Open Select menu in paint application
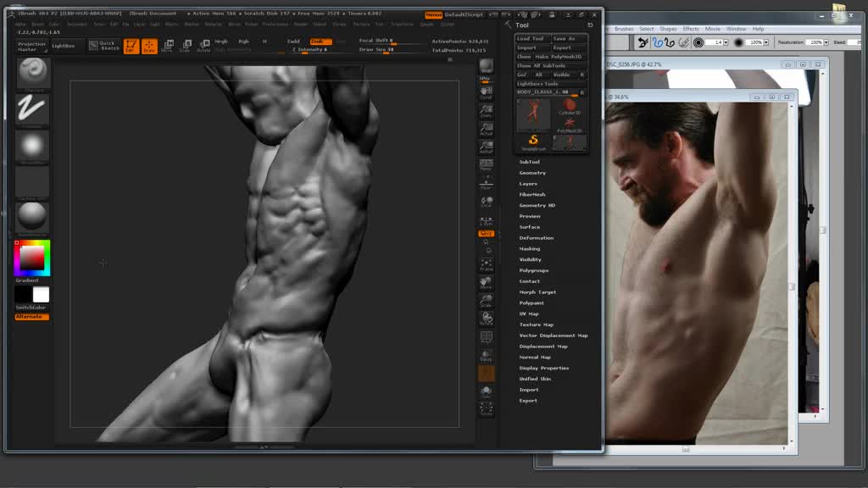The image size is (868, 488). (x=646, y=29)
